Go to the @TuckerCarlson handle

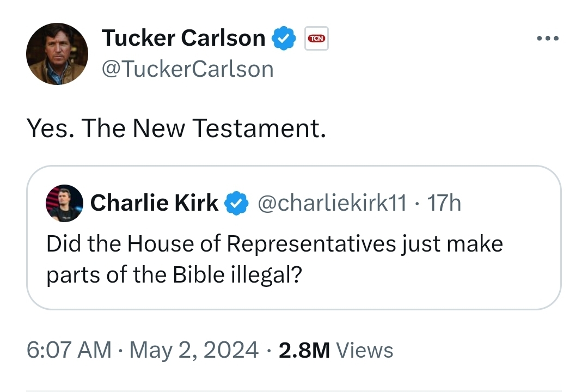tap(187, 69)
